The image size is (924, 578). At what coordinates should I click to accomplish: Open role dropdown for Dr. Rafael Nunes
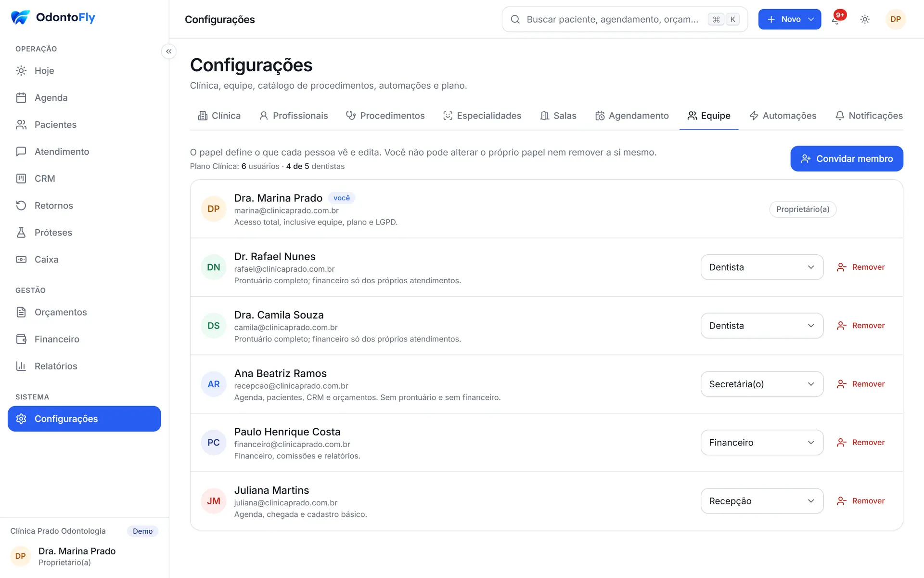pyautogui.click(x=762, y=267)
